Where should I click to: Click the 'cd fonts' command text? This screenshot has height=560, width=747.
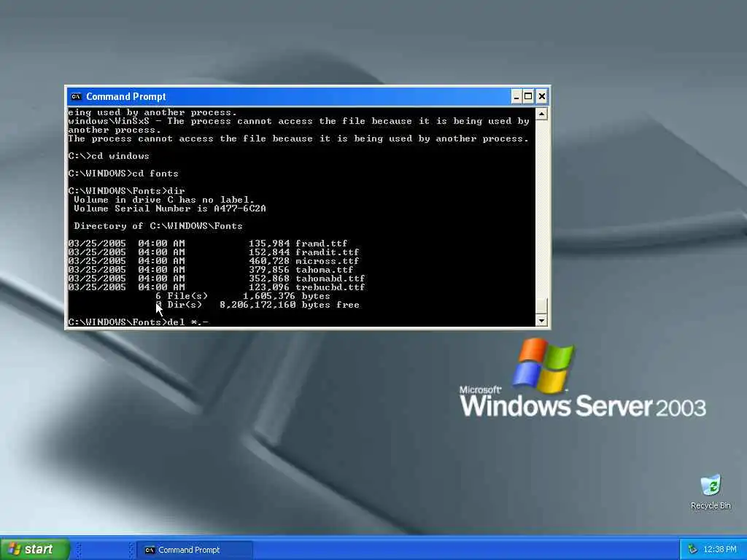(155, 174)
